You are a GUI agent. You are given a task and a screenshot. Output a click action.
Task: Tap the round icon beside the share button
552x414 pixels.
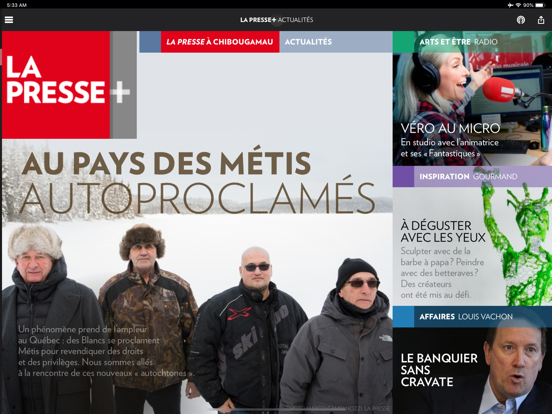(x=521, y=20)
